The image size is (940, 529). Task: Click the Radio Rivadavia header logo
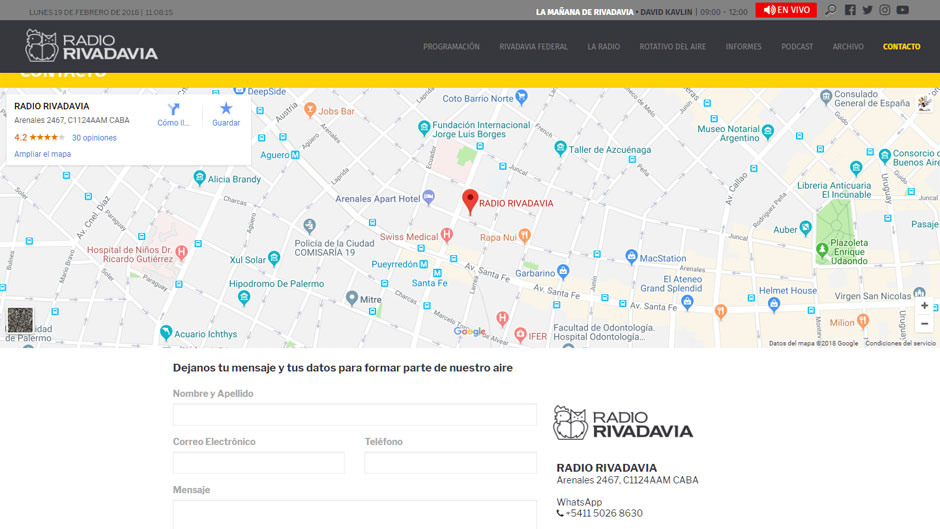(91, 46)
